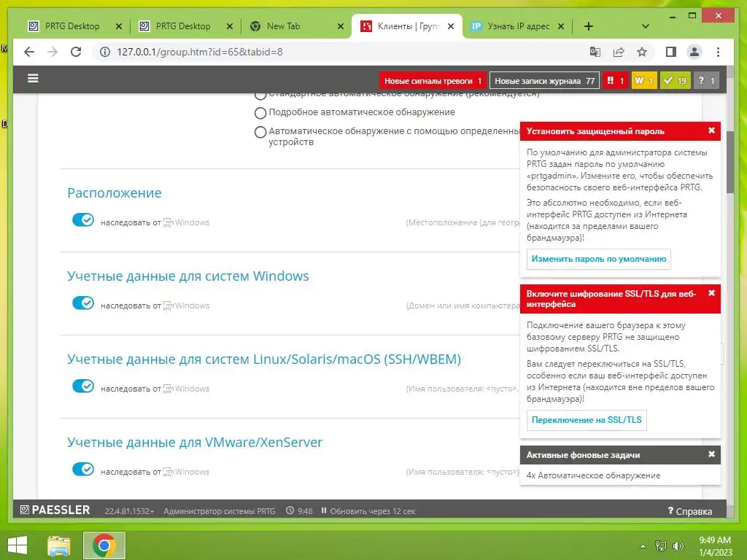Screen dimensions: 747x560
Task: Toggle inherit switch for Windows credentials
Action: 83,303
